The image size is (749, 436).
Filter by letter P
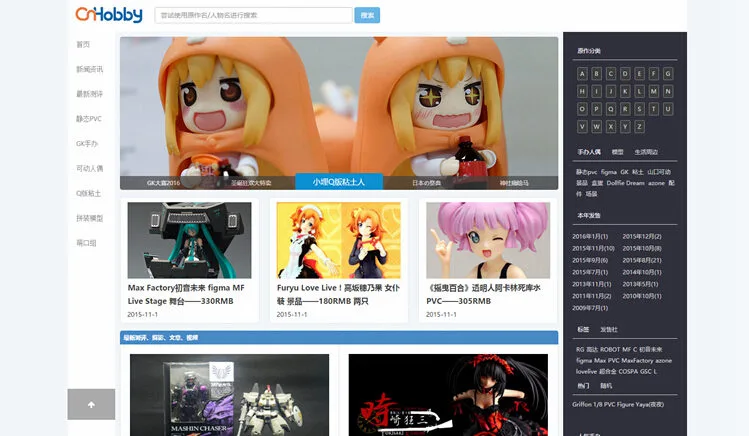tap(596, 109)
